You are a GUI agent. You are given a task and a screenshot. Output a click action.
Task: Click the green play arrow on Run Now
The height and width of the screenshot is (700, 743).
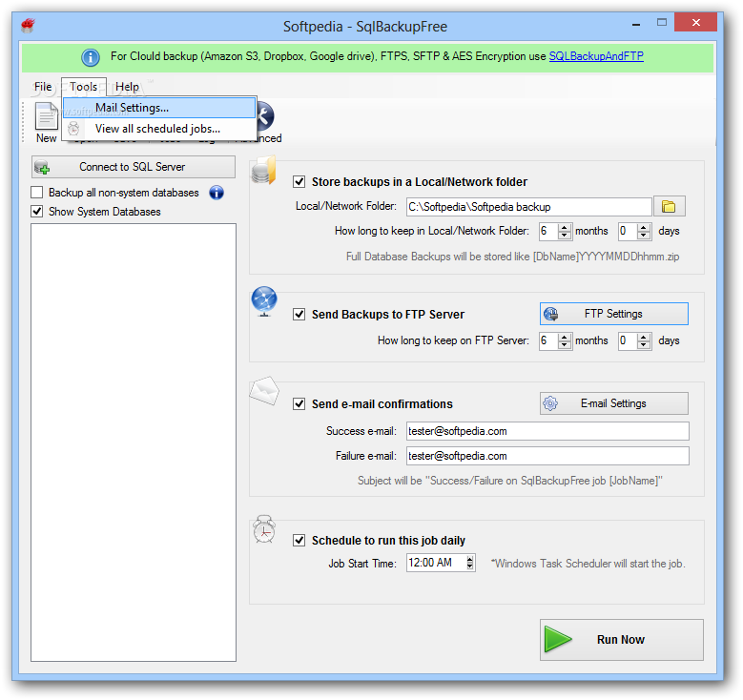point(557,639)
